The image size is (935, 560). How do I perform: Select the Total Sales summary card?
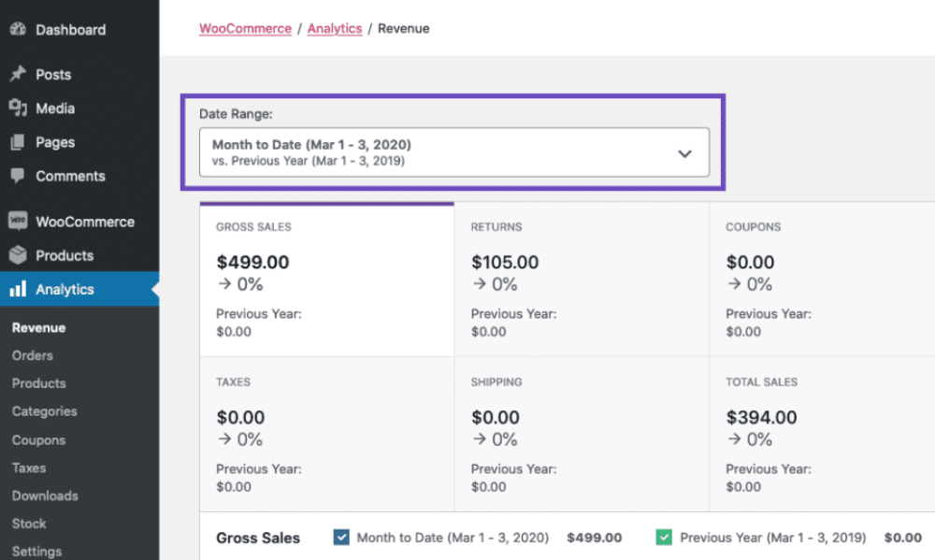(821, 435)
